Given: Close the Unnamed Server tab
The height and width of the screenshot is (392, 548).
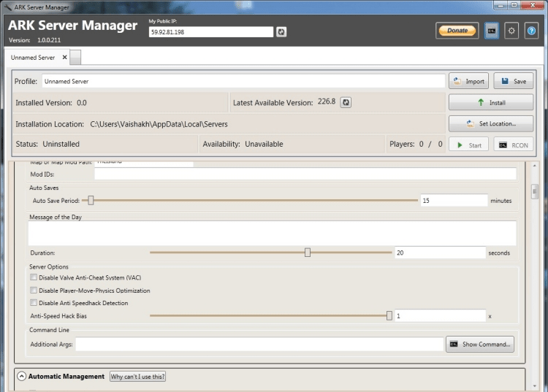Looking at the screenshot, I should (64, 57).
